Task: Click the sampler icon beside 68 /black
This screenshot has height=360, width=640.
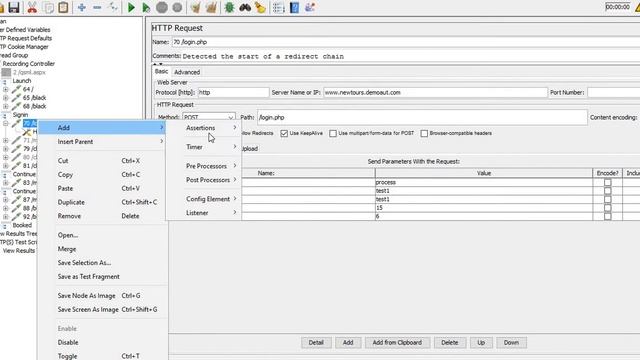Action: [16, 106]
